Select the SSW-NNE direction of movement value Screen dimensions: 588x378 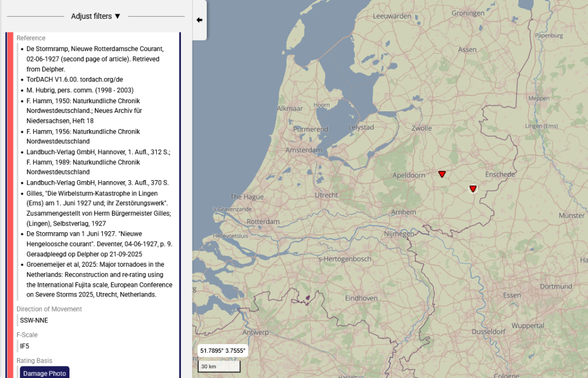[34, 320]
